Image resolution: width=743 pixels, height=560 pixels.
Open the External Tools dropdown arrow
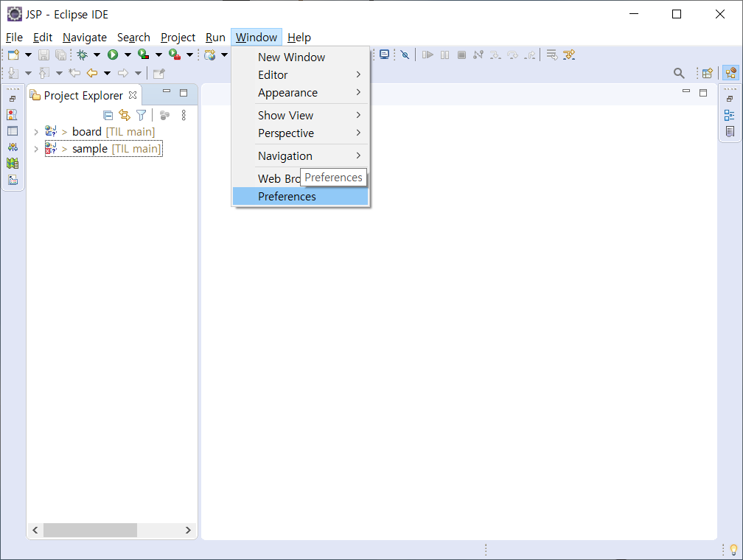tap(189, 55)
